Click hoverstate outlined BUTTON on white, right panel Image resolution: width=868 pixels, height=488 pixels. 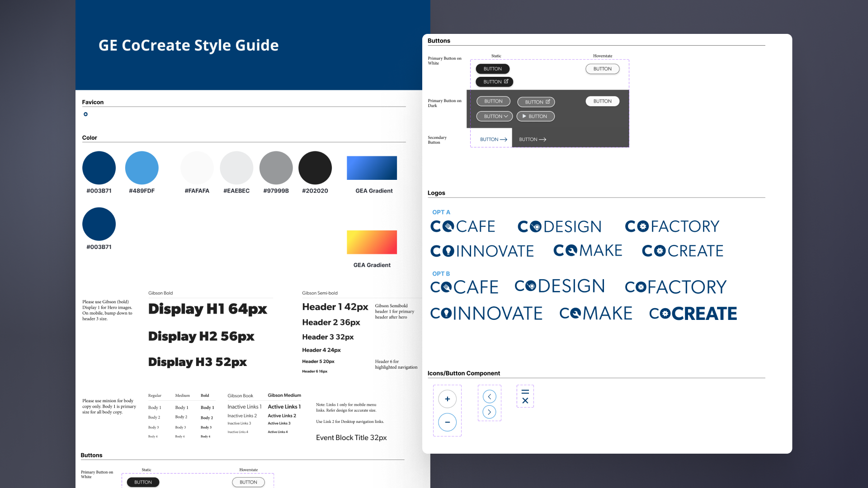click(603, 69)
